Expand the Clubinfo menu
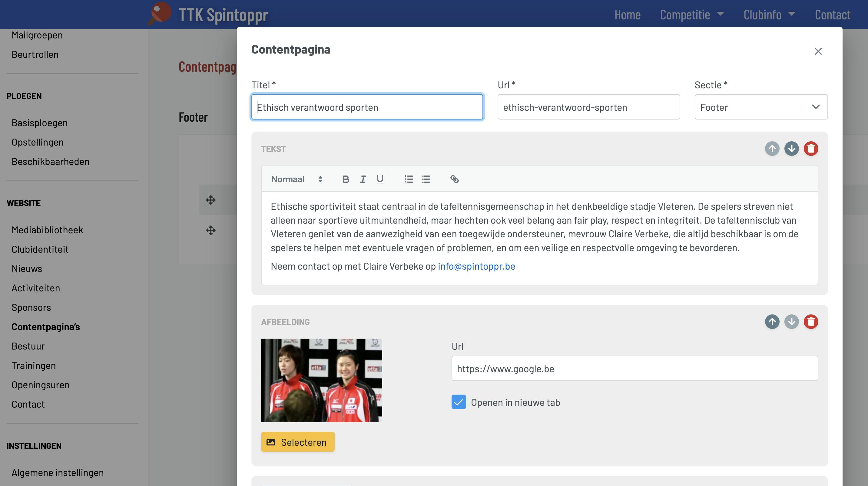Screen dimensions: 868x486 click(769, 15)
